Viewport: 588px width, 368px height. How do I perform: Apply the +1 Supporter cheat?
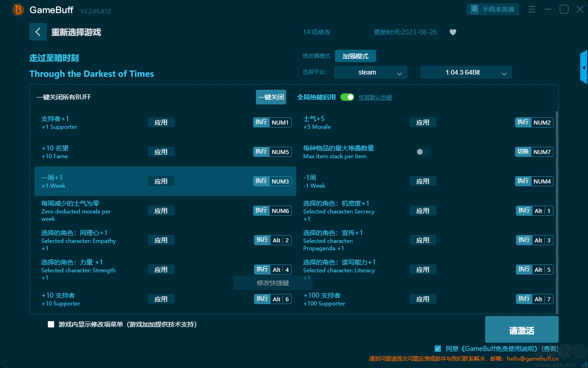point(161,122)
